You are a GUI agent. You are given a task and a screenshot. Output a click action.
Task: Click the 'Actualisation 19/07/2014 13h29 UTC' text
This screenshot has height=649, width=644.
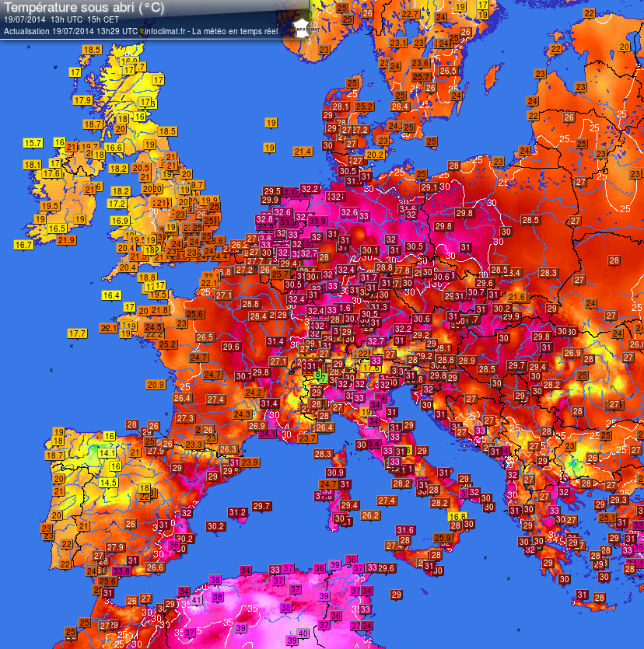[71, 31]
